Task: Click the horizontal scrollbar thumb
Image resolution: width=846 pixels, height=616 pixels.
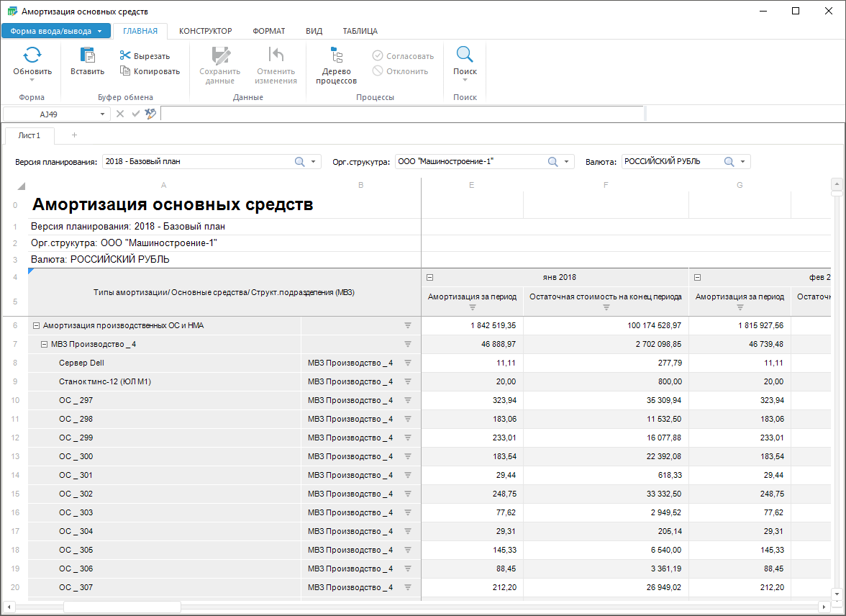Action: pos(122,607)
